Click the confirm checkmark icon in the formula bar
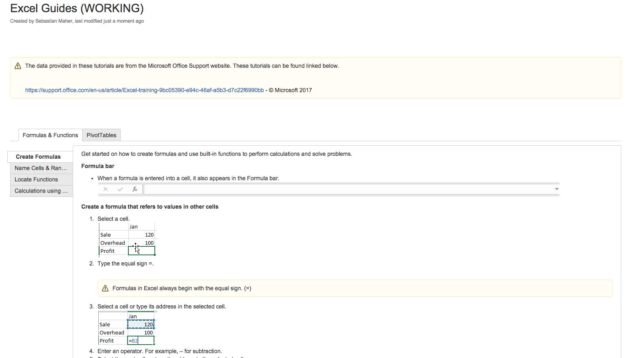 pyautogui.click(x=120, y=189)
